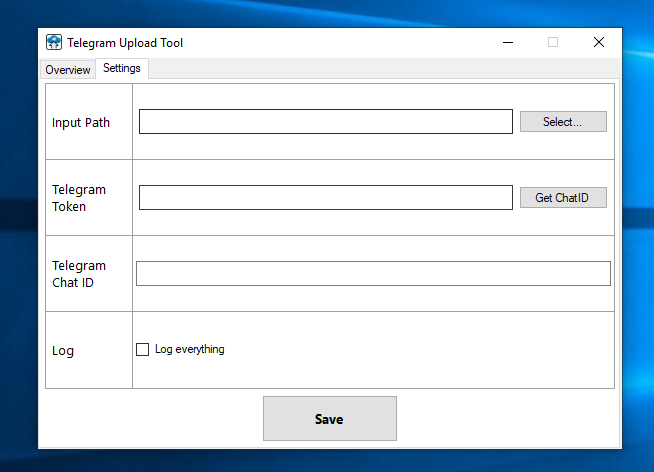654x472 pixels.
Task: Click the Telegram Upload Tool app icon
Action: tap(54, 43)
